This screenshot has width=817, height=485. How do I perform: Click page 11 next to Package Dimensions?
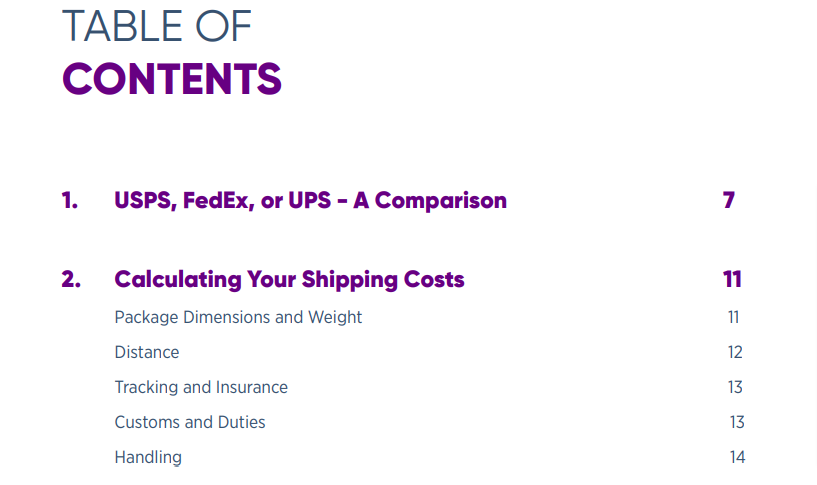pyautogui.click(x=734, y=318)
